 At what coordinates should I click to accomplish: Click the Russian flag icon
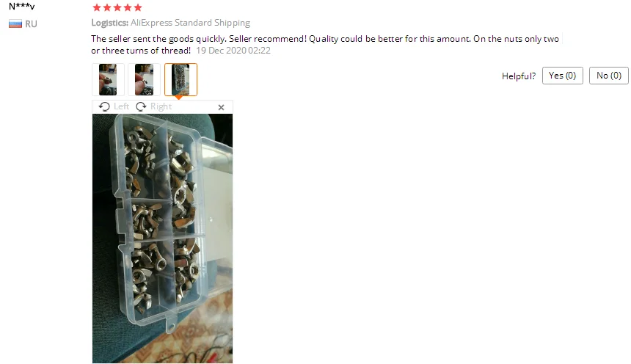pos(15,23)
